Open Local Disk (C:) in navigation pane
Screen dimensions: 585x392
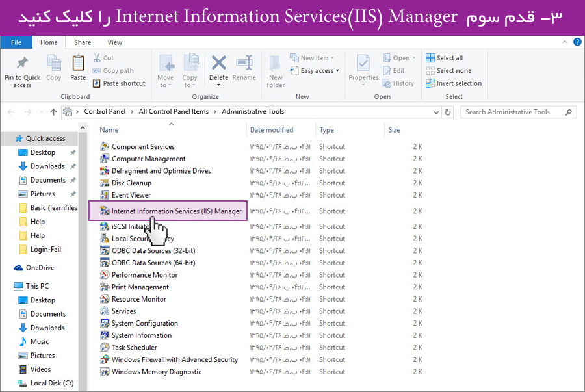(x=46, y=383)
